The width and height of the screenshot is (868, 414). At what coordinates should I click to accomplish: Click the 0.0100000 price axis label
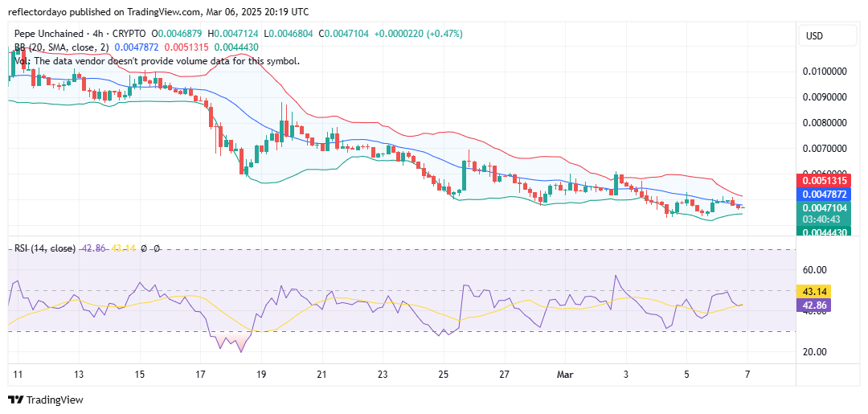click(x=823, y=72)
